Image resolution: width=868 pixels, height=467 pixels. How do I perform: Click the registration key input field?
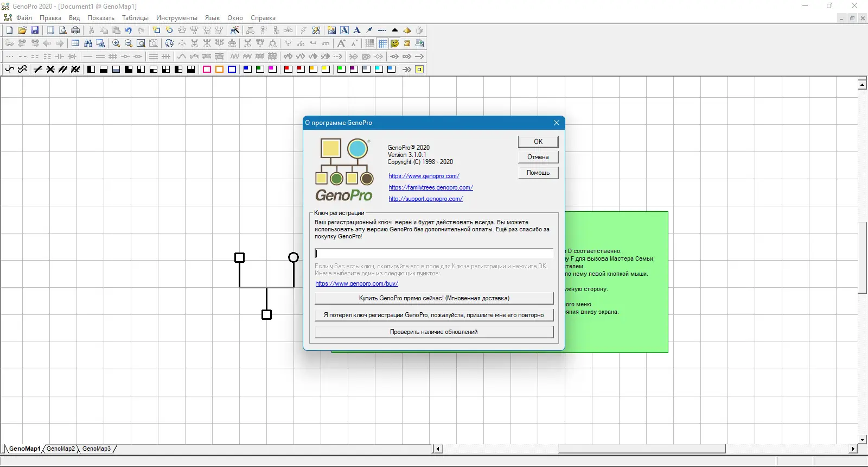(434, 254)
